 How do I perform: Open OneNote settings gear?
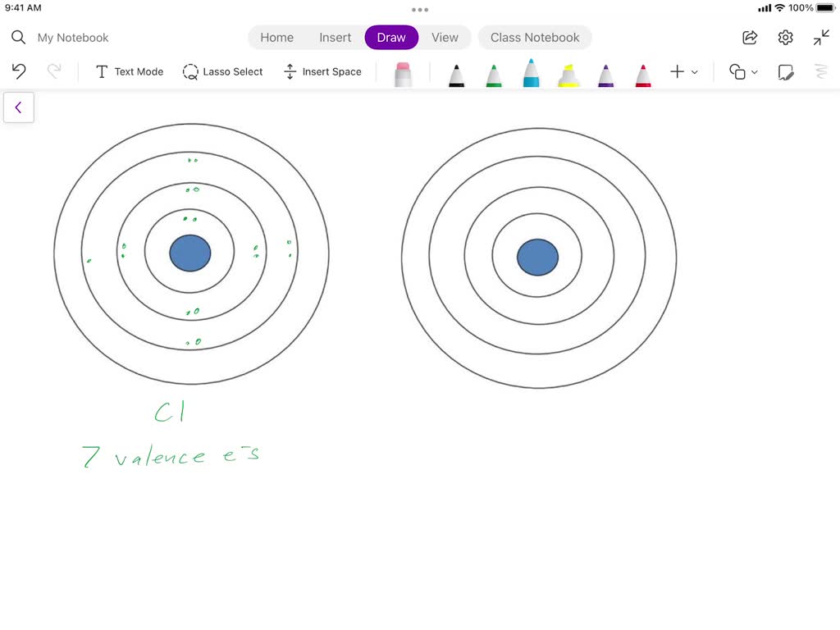point(785,37)
